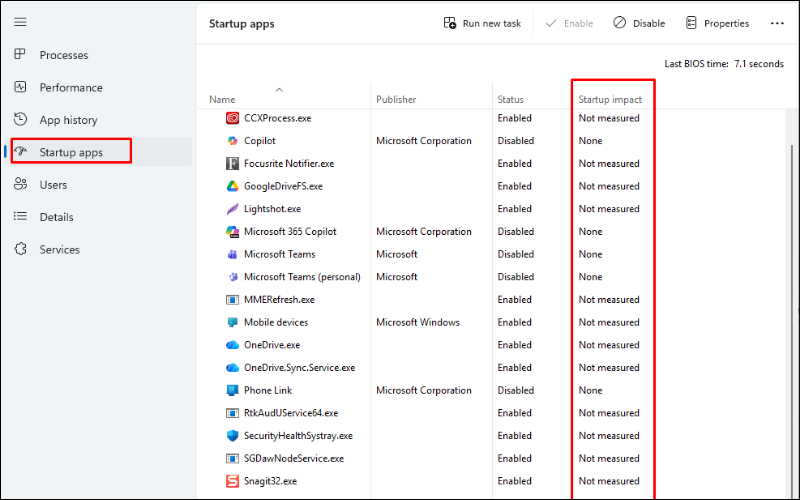Click the Run new task button
The width and height of the screenshot is (800, 500).
484,23
